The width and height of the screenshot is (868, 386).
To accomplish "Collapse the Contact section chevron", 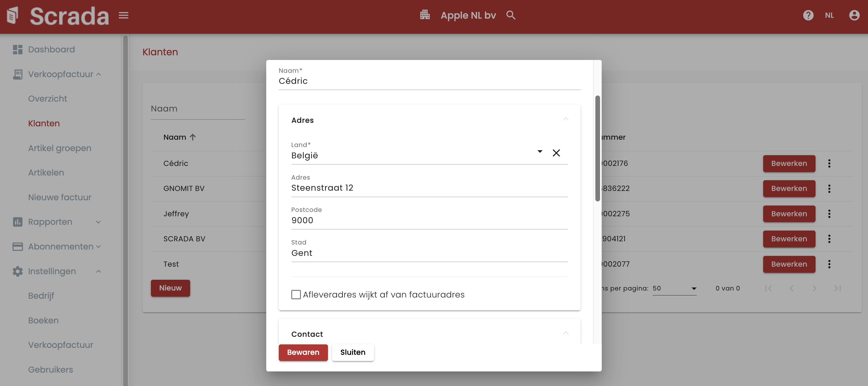I will [x=566, y=333].
